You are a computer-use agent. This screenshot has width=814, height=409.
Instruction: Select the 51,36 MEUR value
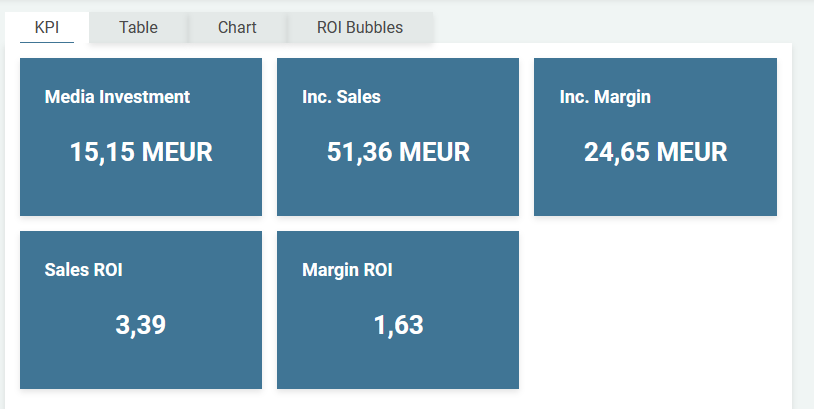tap(398, 152)
